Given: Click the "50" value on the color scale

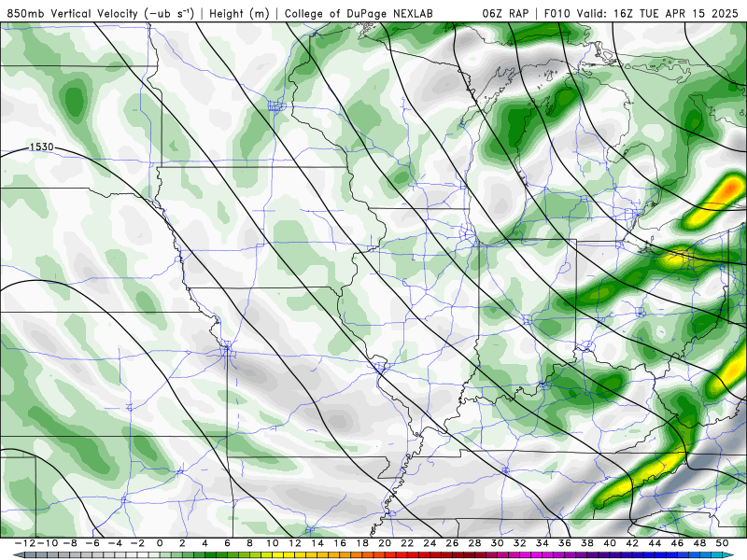Looking at the screenshot, I should [722, 543].
